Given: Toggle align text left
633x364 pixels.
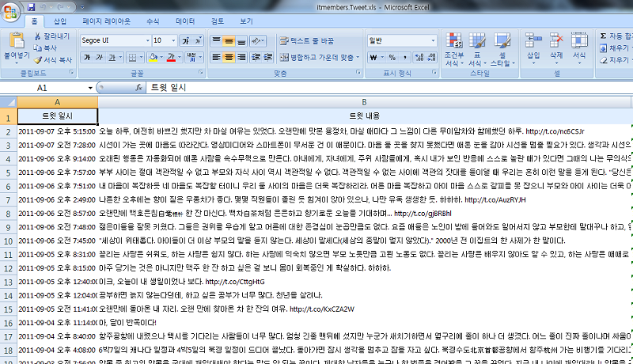Looking at the screenshot, I should point(216,58).
